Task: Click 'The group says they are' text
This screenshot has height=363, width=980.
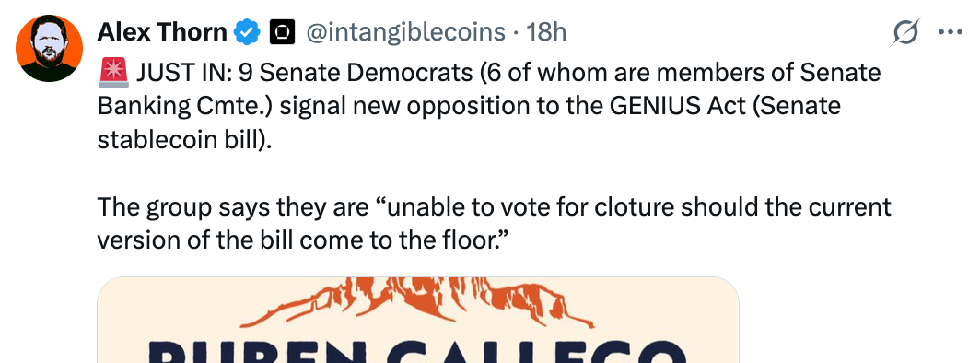Action: coord(232,207)
